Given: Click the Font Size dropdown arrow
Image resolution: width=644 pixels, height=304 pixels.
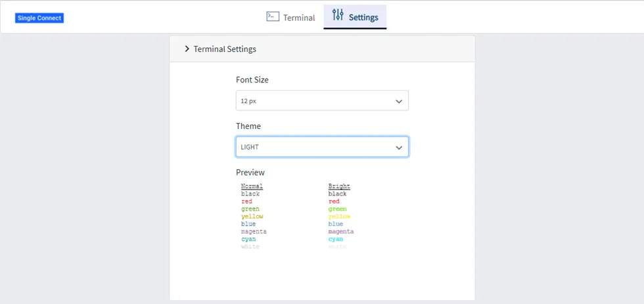Looking at the screenshot, I should pyautogui.click(x=398, y=101).
